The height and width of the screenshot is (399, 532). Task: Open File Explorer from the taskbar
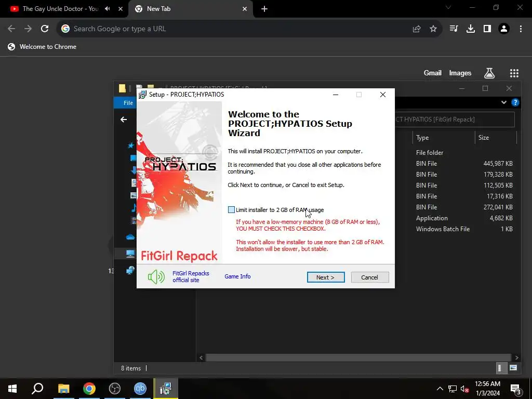tap(63, 389)
